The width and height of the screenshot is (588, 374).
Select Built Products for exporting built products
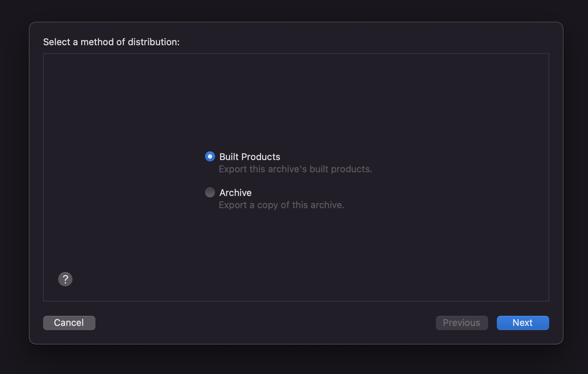pos(210,156)
